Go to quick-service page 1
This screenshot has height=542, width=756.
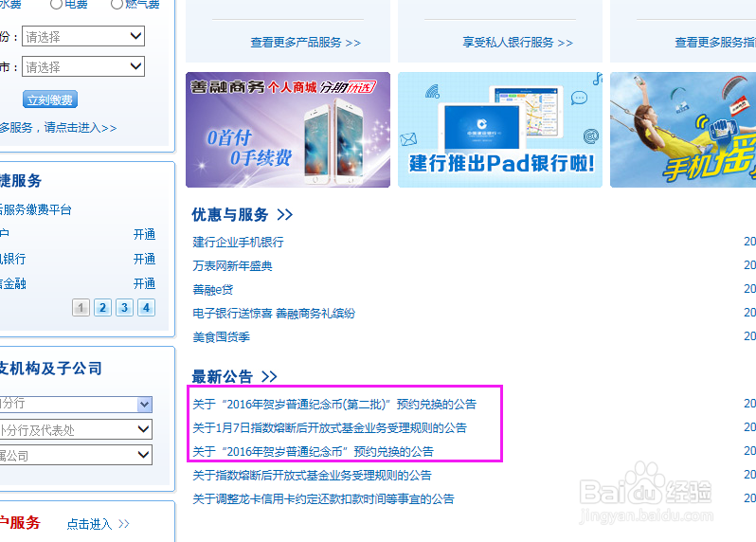[x=81, y=308]
